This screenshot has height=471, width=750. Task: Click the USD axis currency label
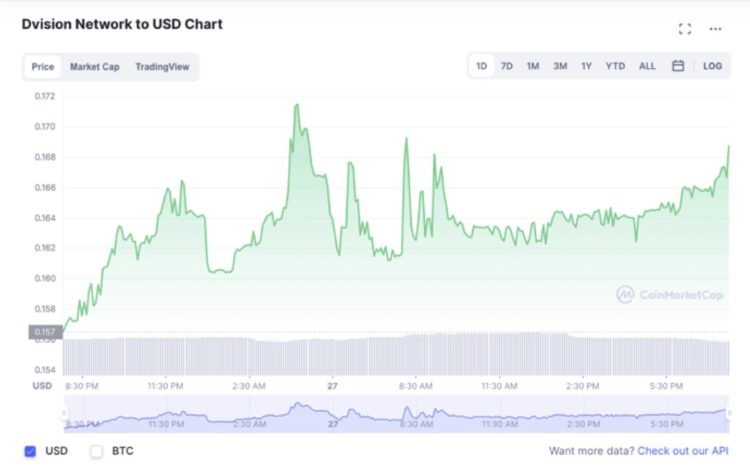click(42, 386)
